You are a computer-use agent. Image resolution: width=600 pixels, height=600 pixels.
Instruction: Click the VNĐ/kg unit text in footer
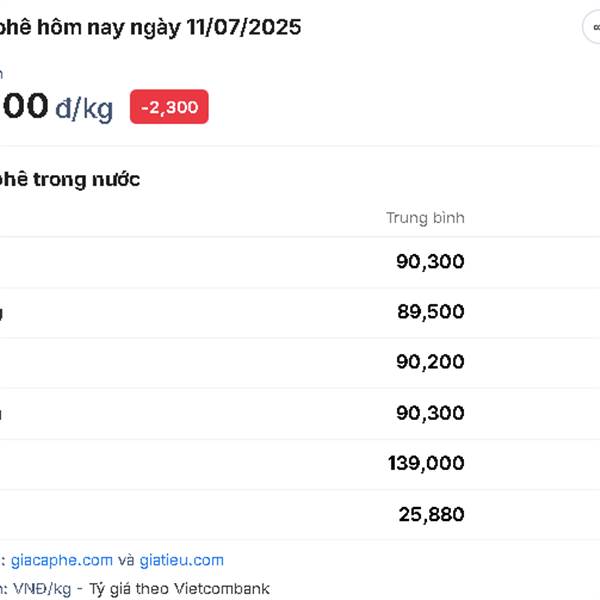(x=42, y=589)
